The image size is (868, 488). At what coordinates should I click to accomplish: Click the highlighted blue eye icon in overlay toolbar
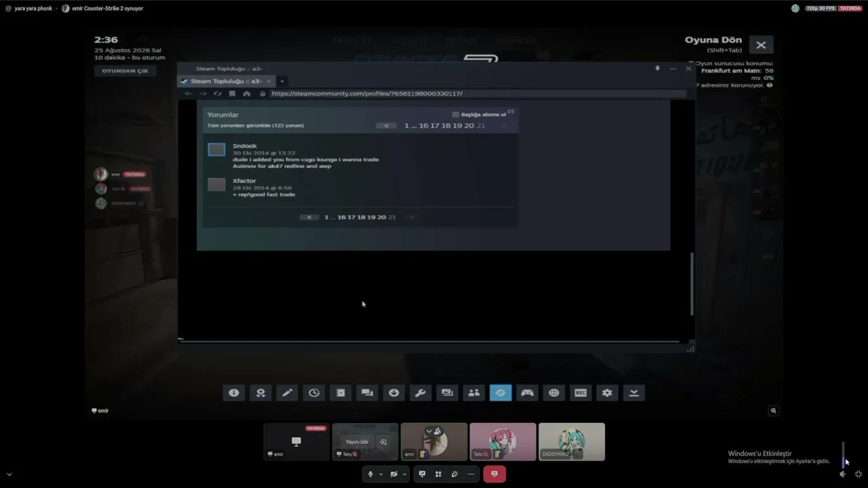click(500, 392)
